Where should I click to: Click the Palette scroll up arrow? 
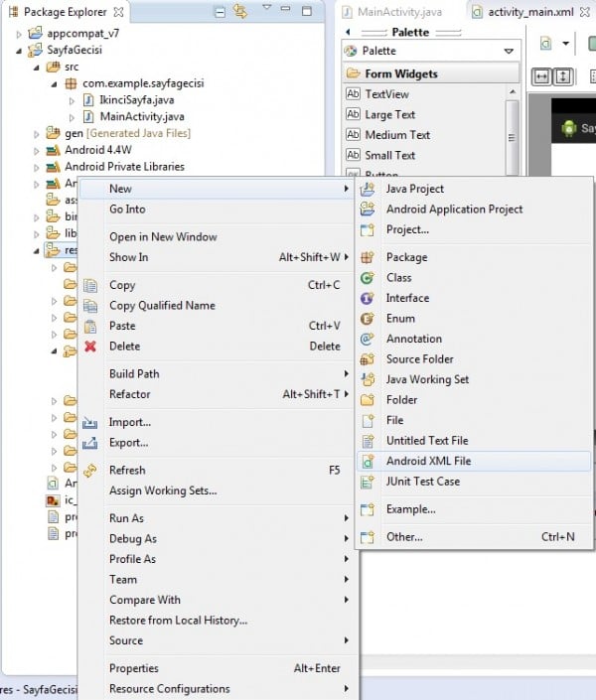pos(513,91)
